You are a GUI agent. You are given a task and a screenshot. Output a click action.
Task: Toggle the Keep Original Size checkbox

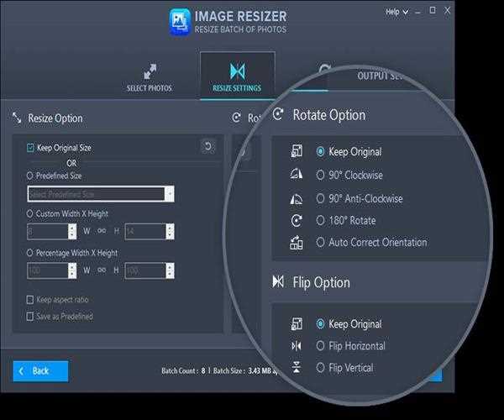click(x=31, y=148)
